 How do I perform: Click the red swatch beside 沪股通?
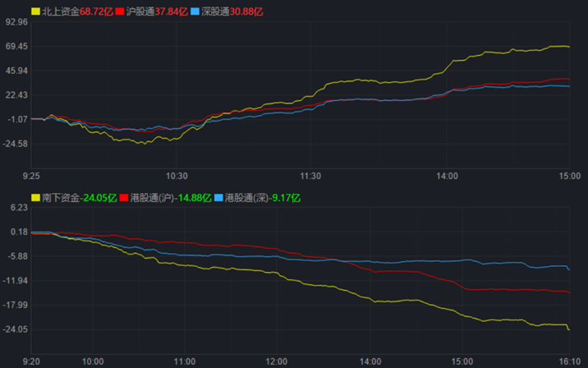(x=120, y=12)
